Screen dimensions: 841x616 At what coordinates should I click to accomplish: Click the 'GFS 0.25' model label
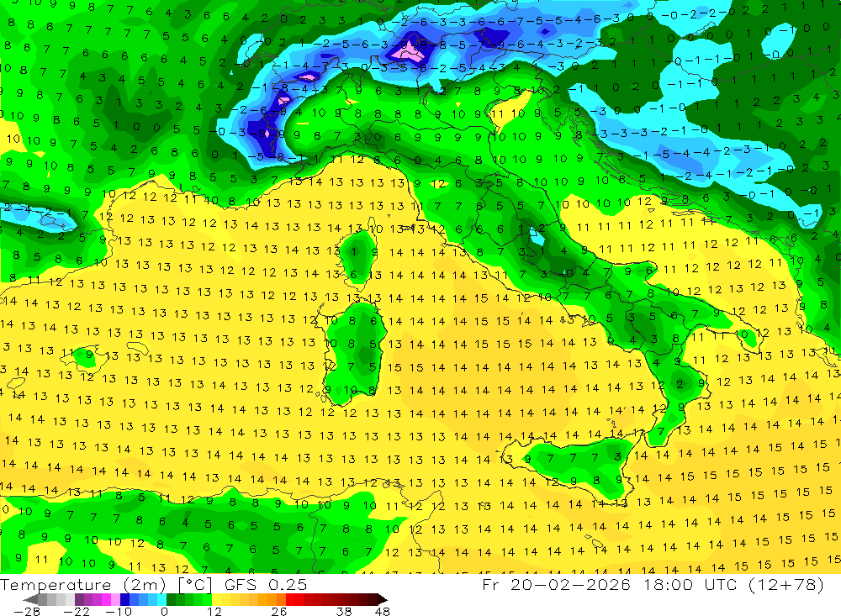266,584
